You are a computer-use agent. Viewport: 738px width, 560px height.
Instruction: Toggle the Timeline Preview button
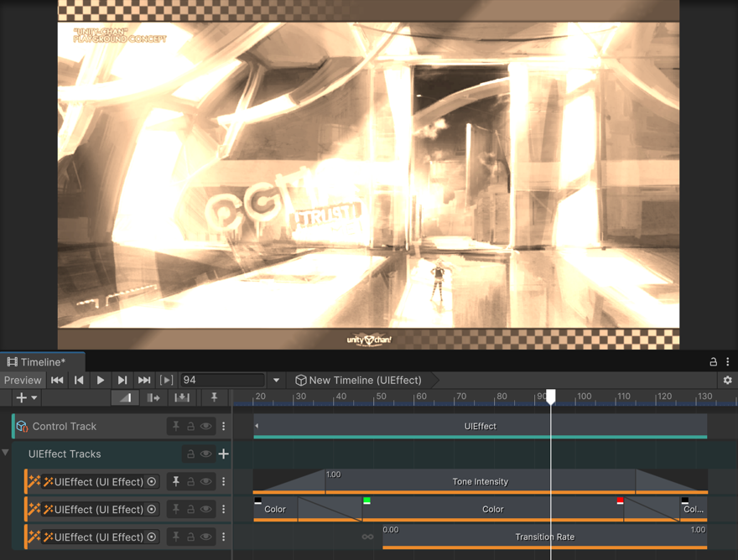22,380
